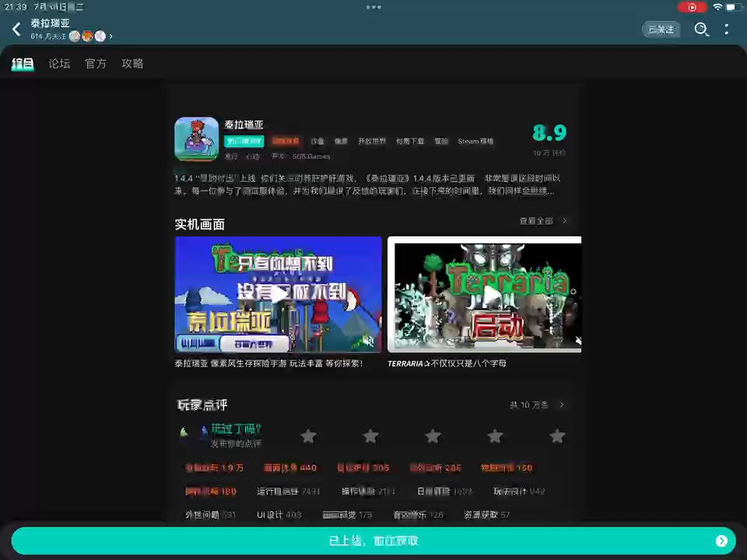
Task: Switch to the 攻略 tab
Action: point(132,63)
